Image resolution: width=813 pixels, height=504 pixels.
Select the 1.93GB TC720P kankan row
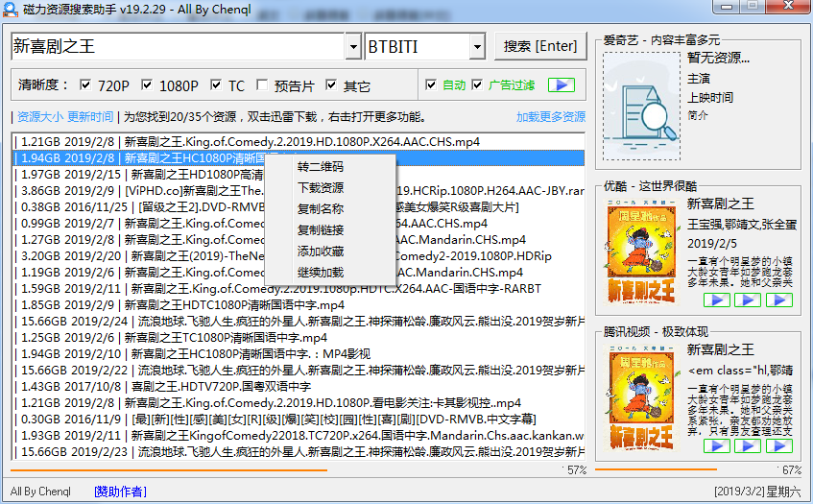[299, 436]
